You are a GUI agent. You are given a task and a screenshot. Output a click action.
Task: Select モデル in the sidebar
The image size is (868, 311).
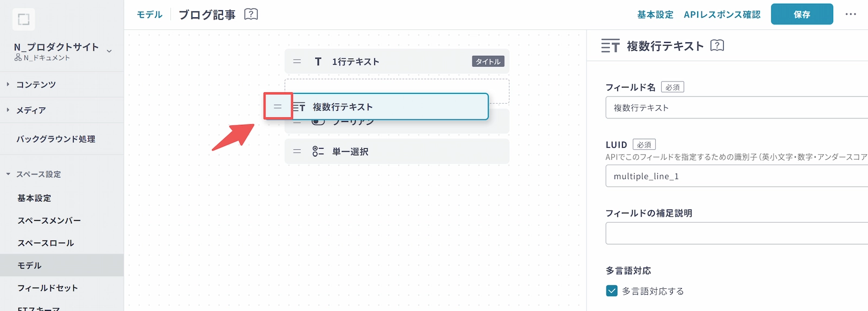(29, 265)
